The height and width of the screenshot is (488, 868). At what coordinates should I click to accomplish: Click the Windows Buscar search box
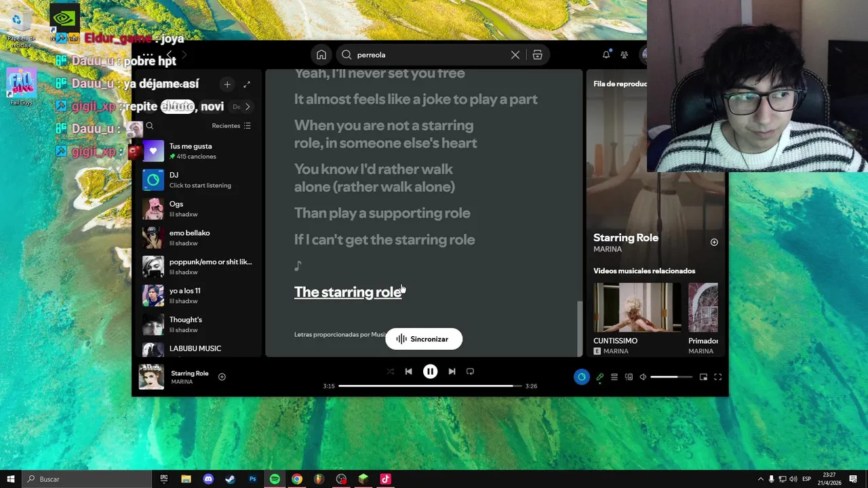pos(87,479)
